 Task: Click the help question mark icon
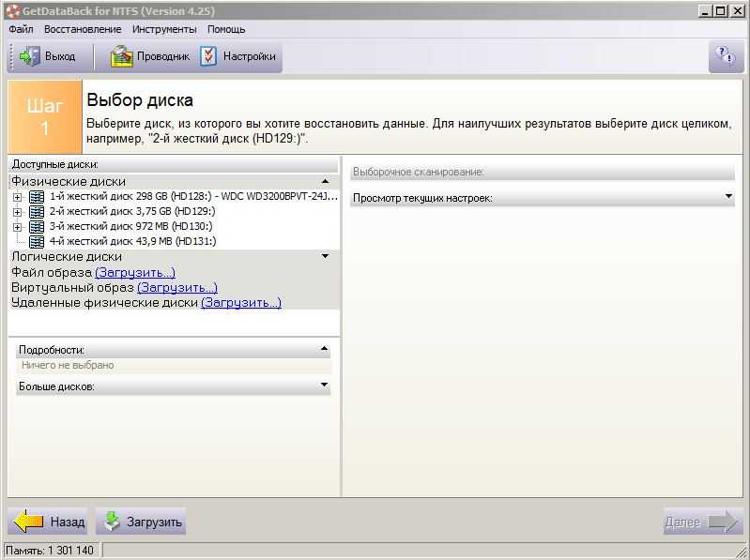point(726,56)
